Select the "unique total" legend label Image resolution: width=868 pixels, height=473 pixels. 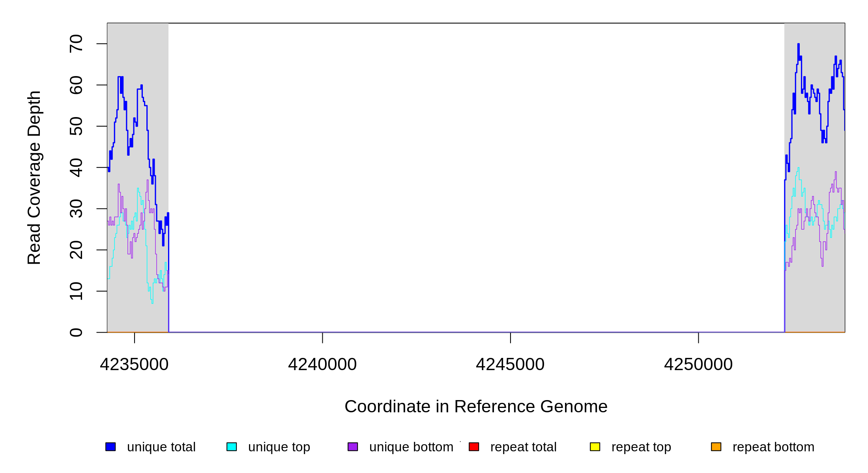(161, 447)
